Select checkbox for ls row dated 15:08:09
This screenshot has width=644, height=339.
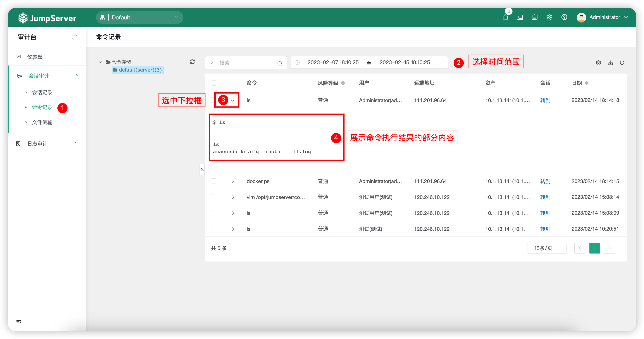(214, 213)
